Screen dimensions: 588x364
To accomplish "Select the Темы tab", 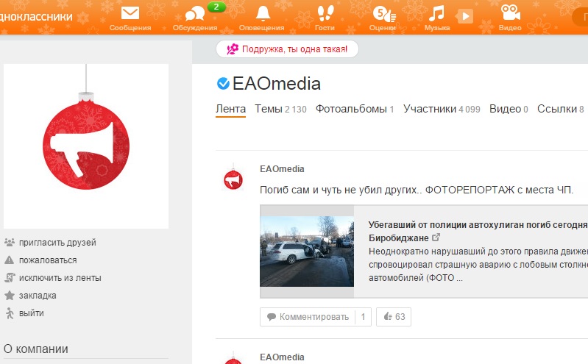I will click(x=280, y=109).
